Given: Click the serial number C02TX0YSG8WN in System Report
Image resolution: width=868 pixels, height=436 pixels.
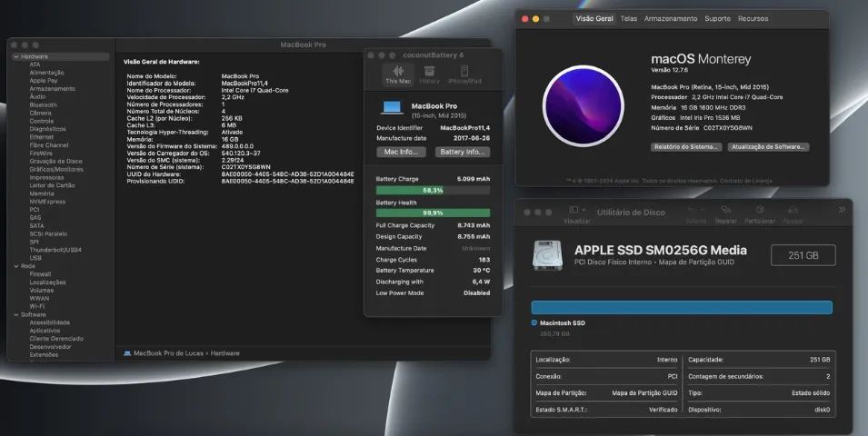Looking at the screenshot, I should 245,167.
